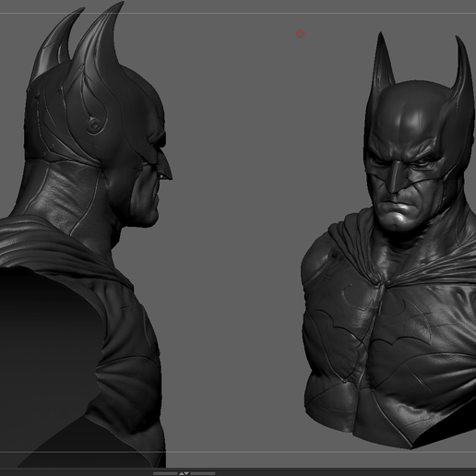The height and width of the screenshot is (476, 476).
Task: Click the red circular brush cursor marker
Action: point(300,33)
